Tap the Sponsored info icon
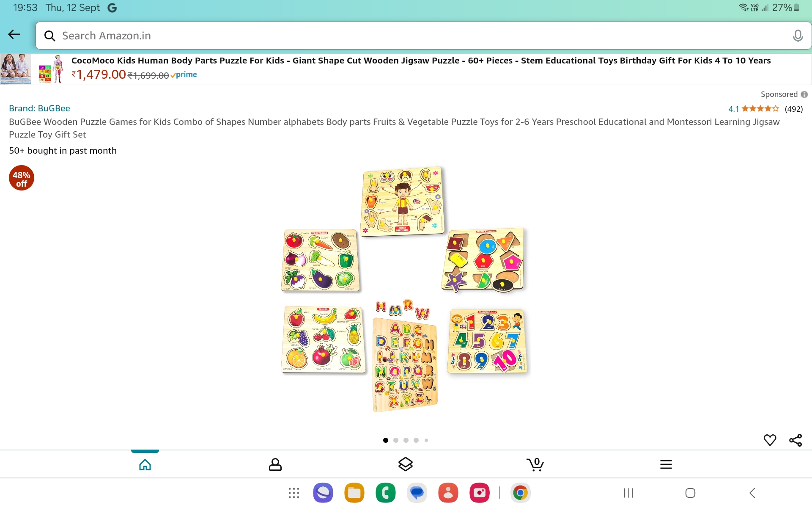This screenshot has width=812, height=508. click(804, 94)
